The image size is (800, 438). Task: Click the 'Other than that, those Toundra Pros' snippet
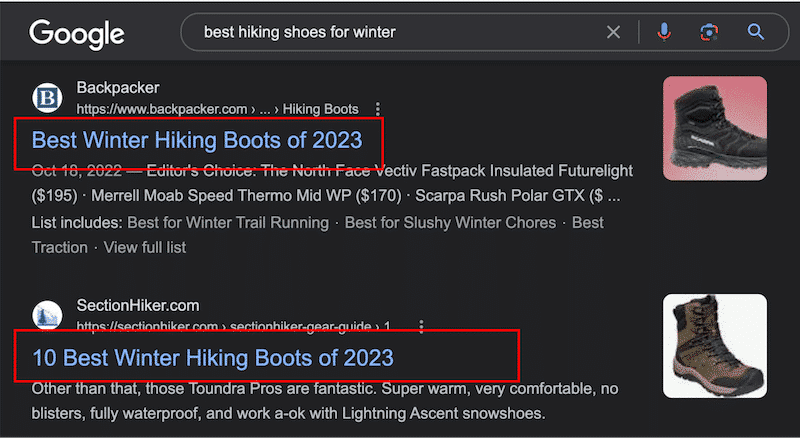point(325,401)
